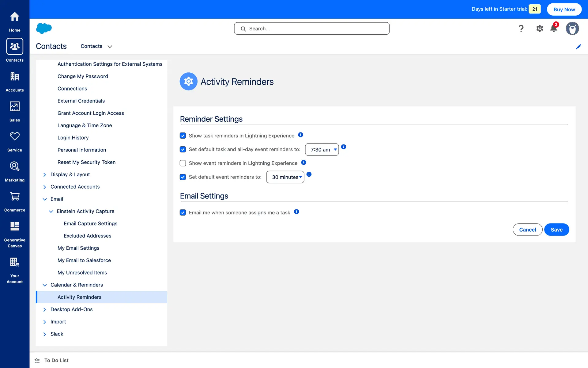Open the 7:30 am reminder time dropdown

coord(322,150)
